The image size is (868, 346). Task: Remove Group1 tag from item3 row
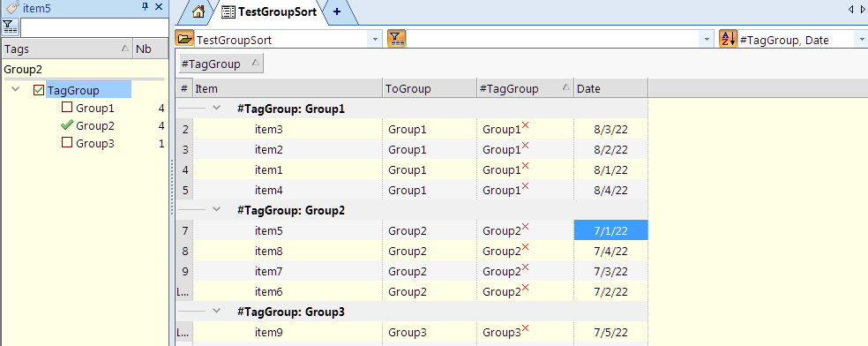526,125
